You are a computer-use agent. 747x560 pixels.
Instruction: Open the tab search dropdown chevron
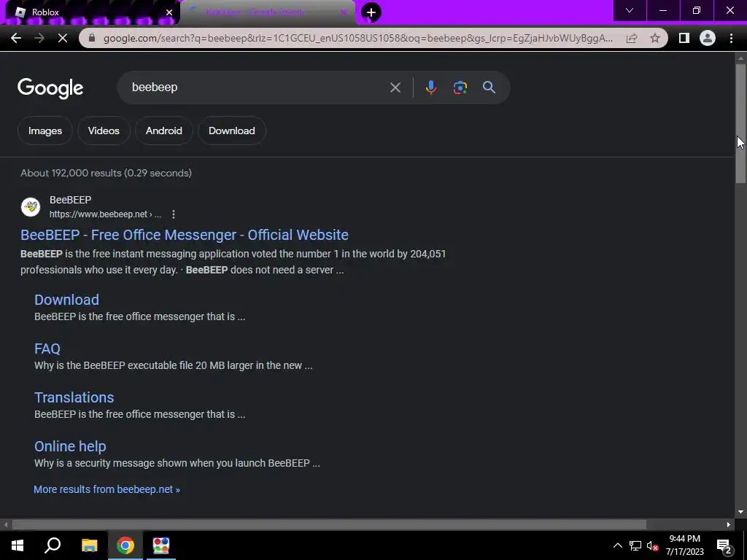[630, 10]
